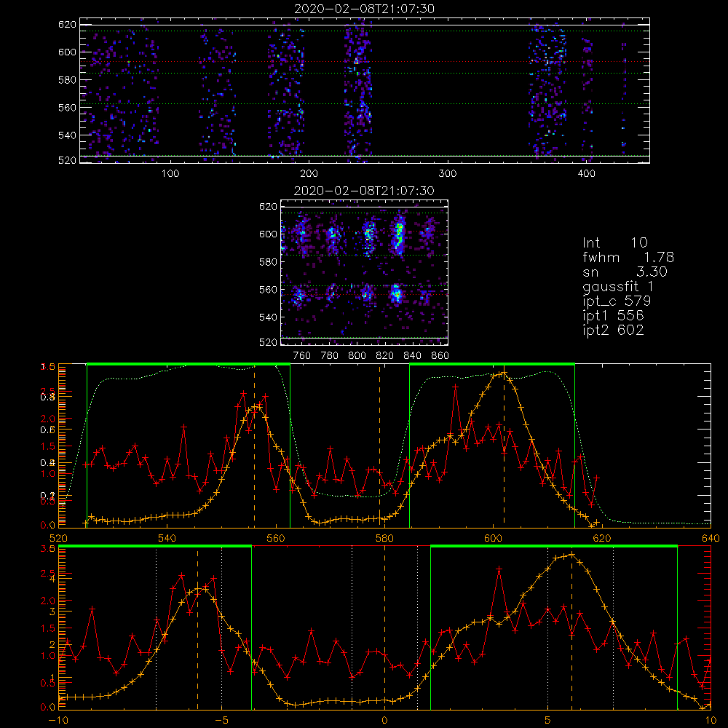
Task: Click x-axis label "400" of the wide detector image
Action: click(586, 174)
